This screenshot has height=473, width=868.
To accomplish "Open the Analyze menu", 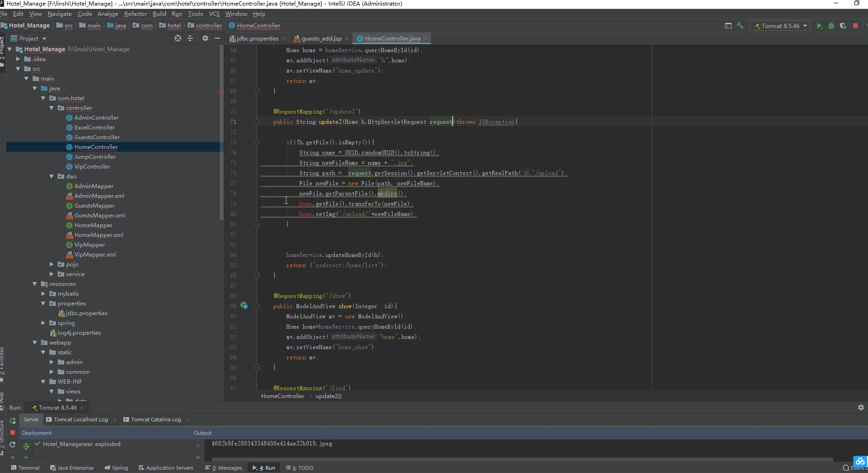I will tap(108, 14).
